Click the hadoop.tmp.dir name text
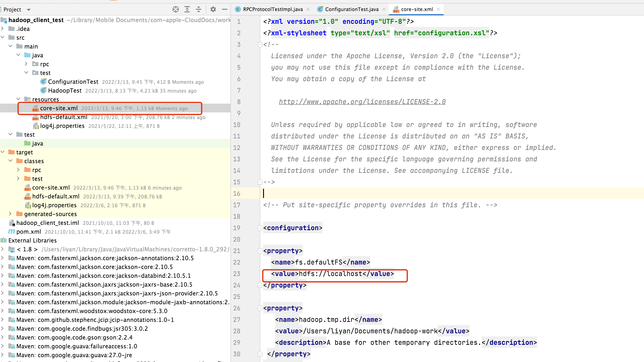The width and height of the screenshot is (644, 362). click(x=326, y=319)
